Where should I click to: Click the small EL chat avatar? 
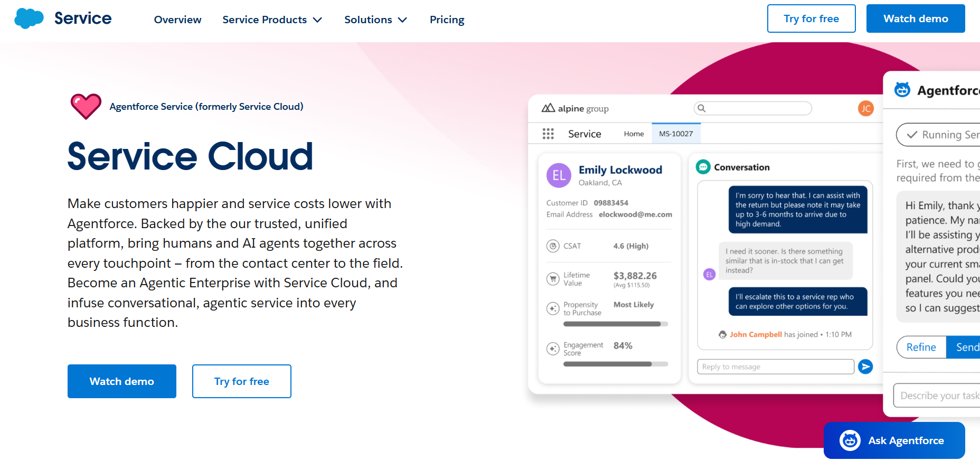point(710,274)
